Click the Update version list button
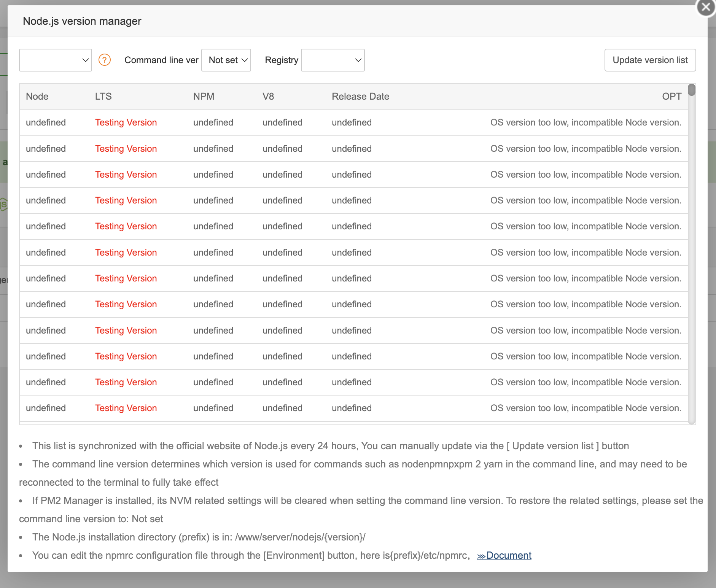The image size is (716, 588). click(650, 60)
